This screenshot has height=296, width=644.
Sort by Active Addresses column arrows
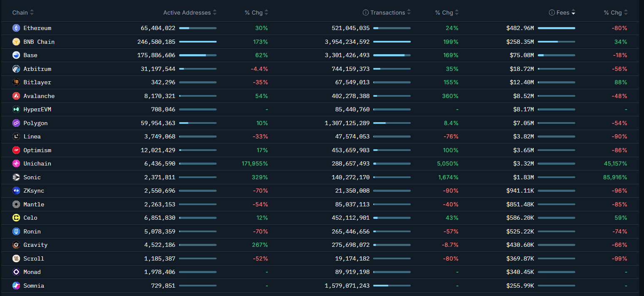point(215,13)
